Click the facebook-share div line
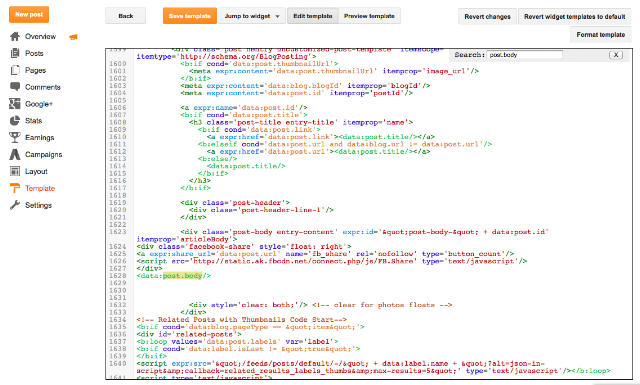The height and width of the screenshot is (385, 640). [244, 247]
